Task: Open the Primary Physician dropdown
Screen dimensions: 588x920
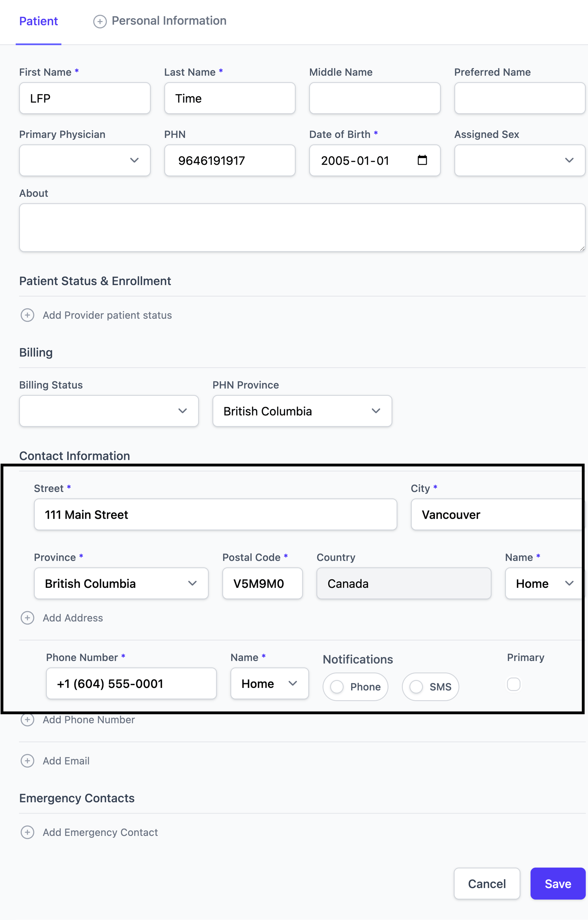Action: point(85,160)
